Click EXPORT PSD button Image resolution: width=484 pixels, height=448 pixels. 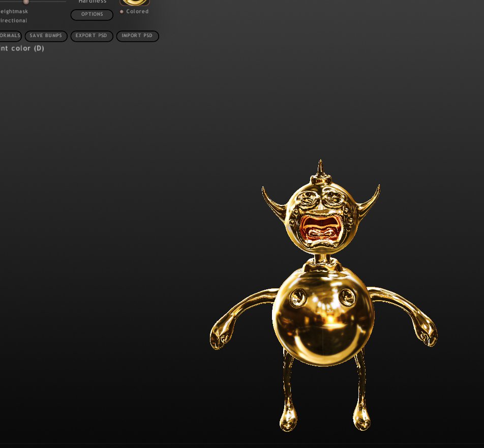(x=92, y=36)
